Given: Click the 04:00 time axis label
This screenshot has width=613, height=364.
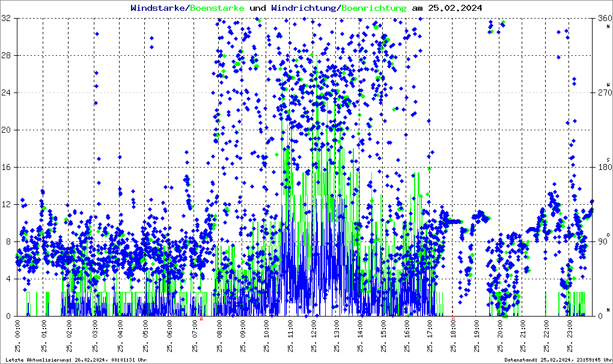Looking at the screenshot, I should tap(120, 336).
